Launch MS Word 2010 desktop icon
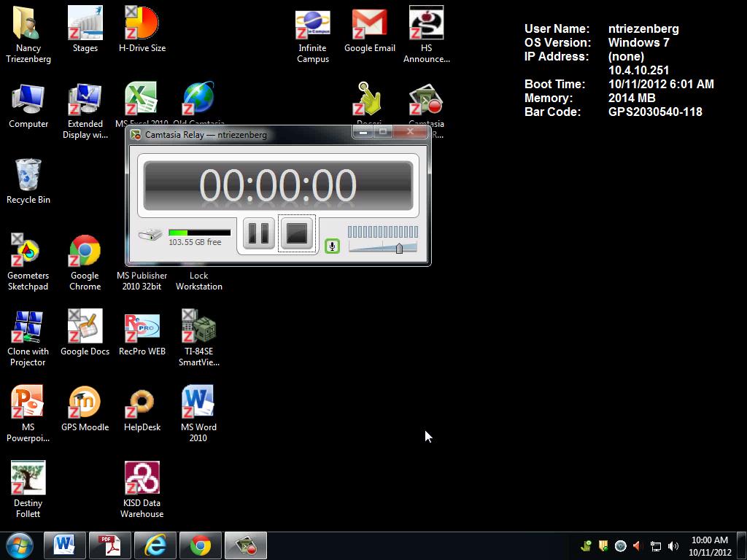 click(198, 402)
